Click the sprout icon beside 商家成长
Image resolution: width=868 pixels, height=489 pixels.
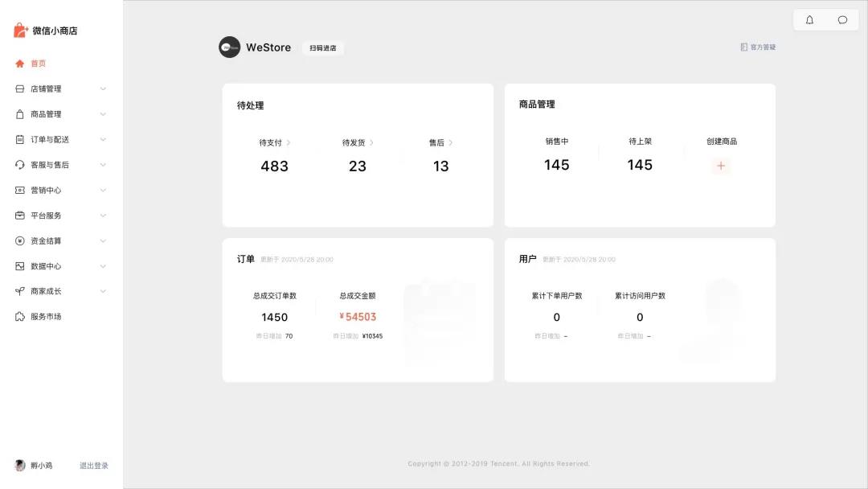pyautogui.click(x=20, y=291)
